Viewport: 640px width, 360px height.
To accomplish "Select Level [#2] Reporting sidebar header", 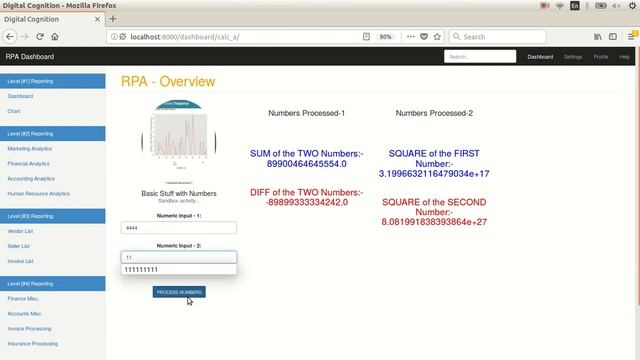I will coord(53,133).
